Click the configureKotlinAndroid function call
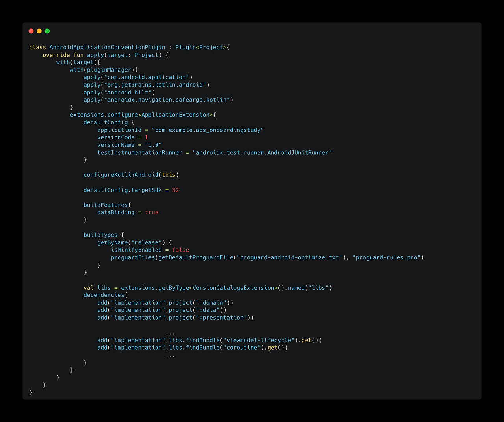The image size is (504, 422). tap(120, 174)
